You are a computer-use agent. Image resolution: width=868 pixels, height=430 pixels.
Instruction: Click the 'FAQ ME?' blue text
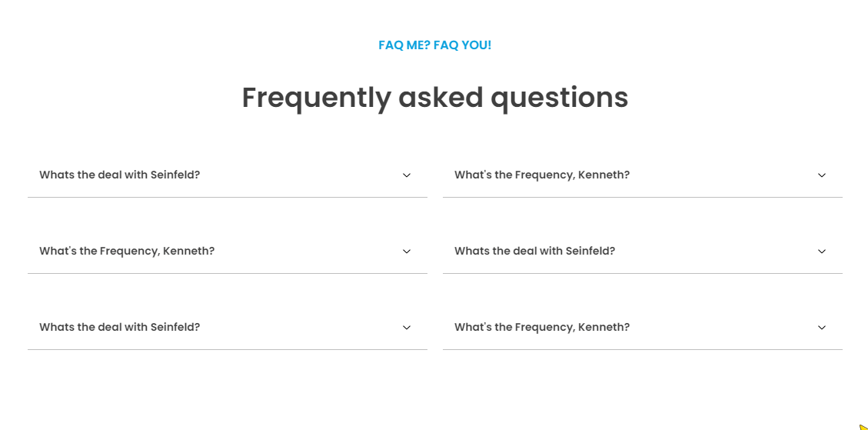(404, 45)
